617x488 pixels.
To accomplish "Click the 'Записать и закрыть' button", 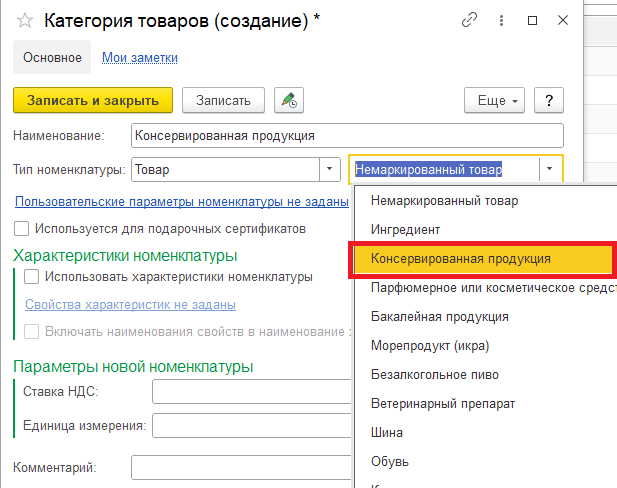I will [x=93, y=100].
